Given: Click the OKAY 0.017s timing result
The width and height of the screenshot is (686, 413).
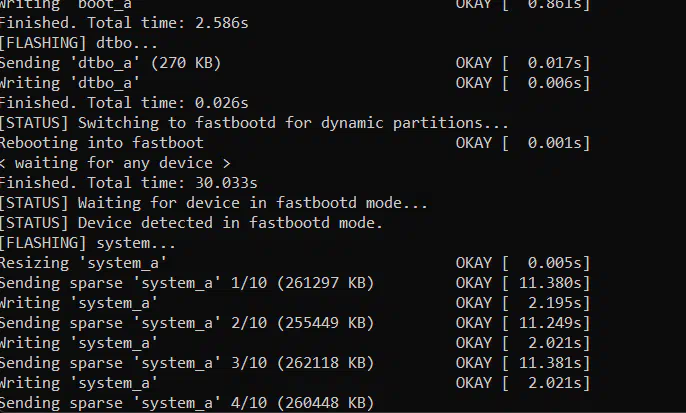Looking at the screenshot, I should click(523, 63).
